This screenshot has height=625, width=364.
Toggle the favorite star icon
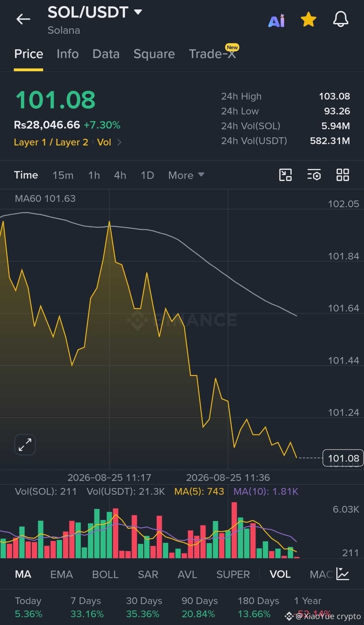tap(308, 19)
